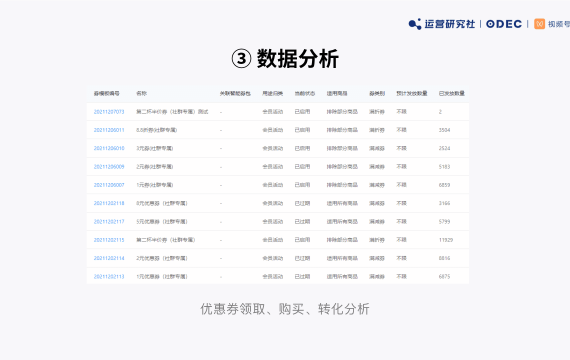
Task: Click the orange 视频号 icon
Action: coord(539,24)
